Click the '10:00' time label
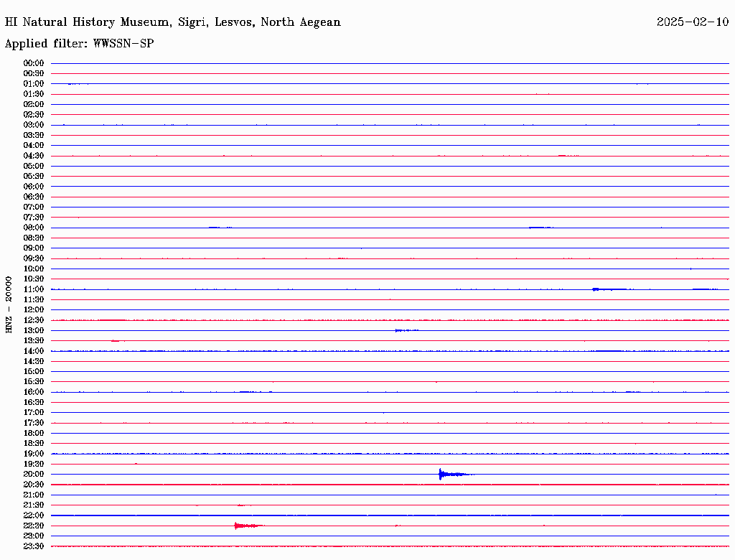 34,269
